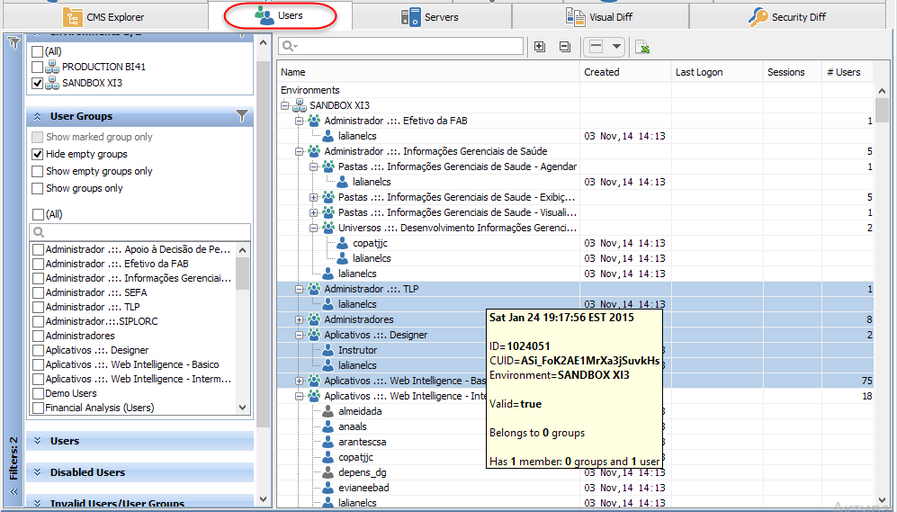Collapse the SANDBOX XI3 tree node

[x=285, y=106]
